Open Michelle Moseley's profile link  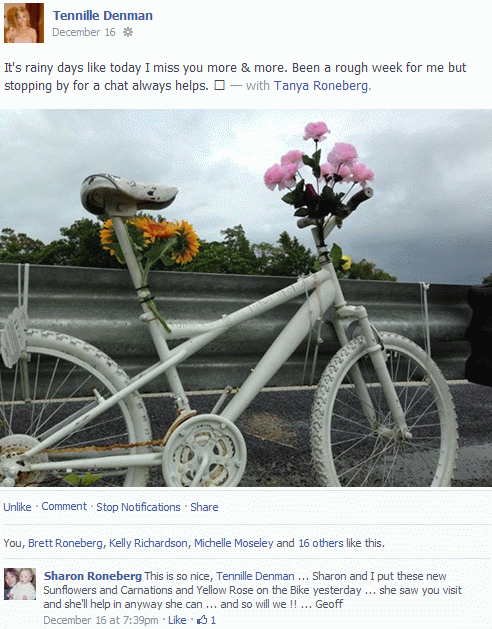tap(234, 543)
